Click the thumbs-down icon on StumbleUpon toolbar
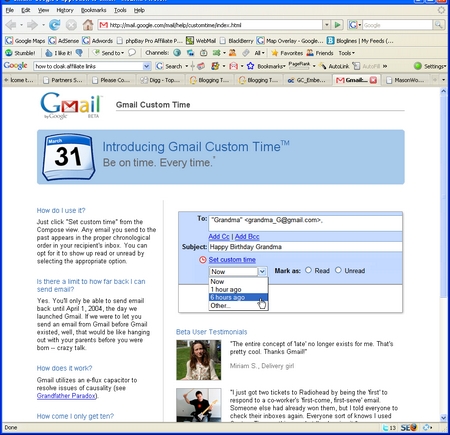Viewport: 450px width, 435px height. point(79,53)
